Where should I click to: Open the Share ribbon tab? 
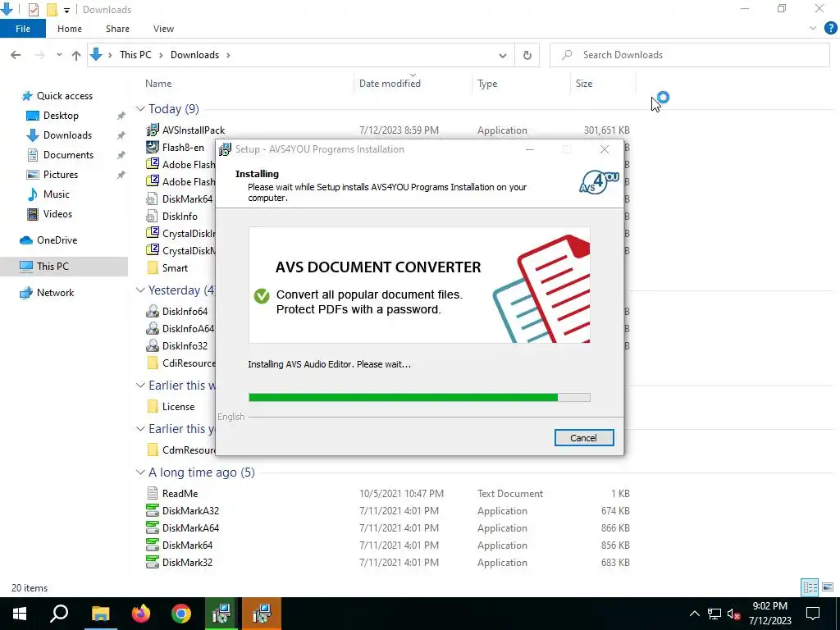(117, 29)
